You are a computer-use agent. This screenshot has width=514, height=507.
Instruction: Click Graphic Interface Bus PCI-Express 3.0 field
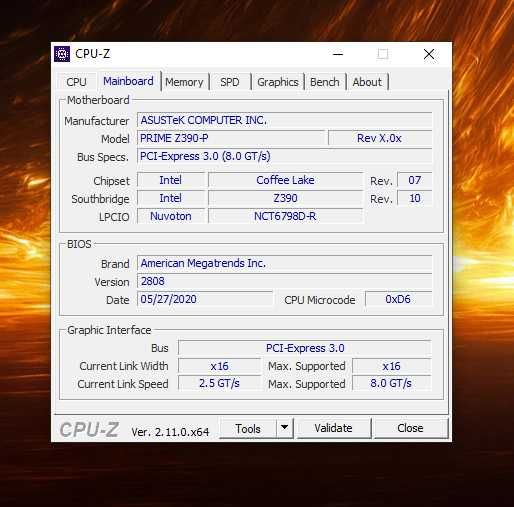coord(305,348)
